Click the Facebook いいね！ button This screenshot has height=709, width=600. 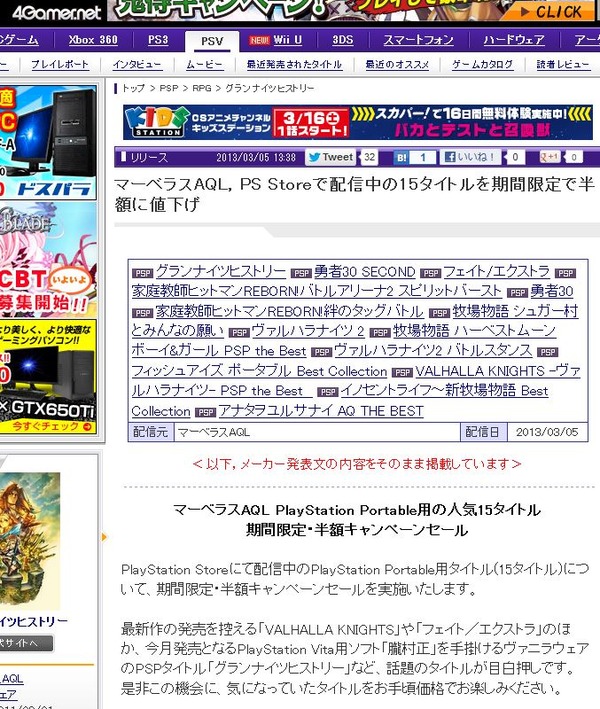pyautogui.click(x=470, y=157)
